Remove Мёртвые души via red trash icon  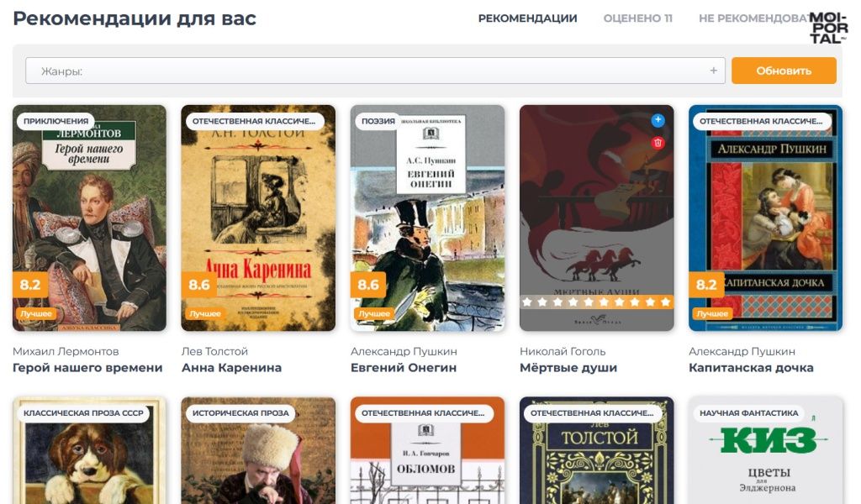[x=658, y=143]
